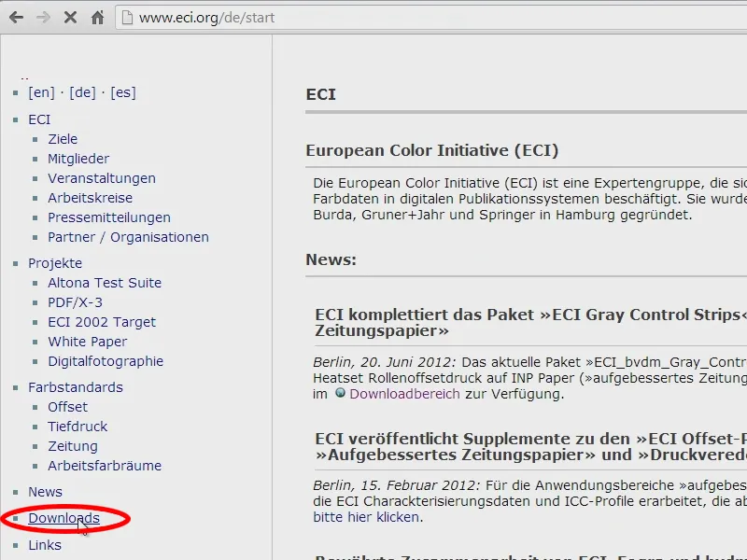Go to Veranstaltungen
Screen dimensions: 747x560
point(102,177)
